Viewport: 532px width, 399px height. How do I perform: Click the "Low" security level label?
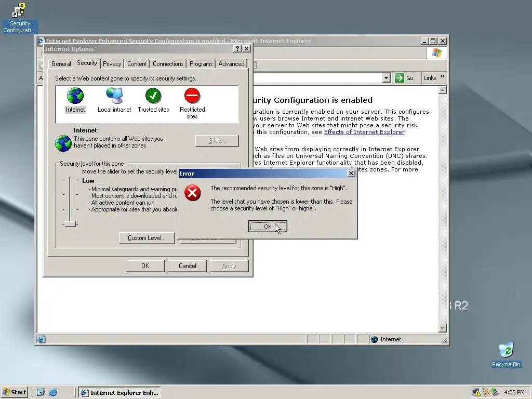point(88,181)
